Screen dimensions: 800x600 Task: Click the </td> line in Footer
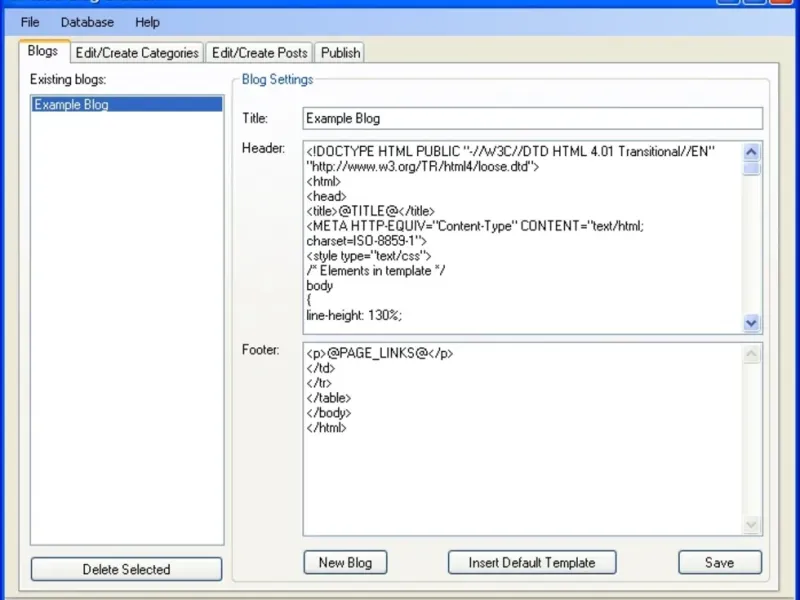pos(320,368)
